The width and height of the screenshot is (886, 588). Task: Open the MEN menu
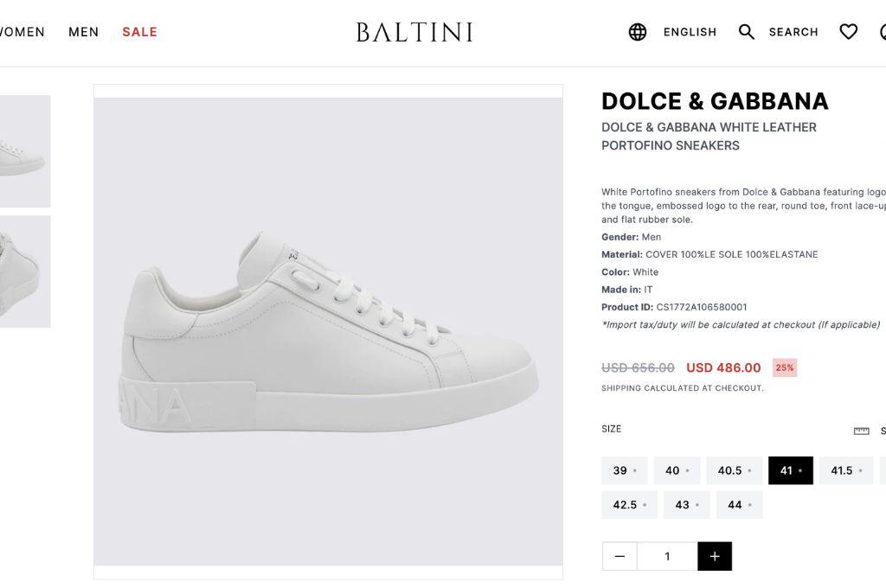pyautogui.click(x=84, y=32)
